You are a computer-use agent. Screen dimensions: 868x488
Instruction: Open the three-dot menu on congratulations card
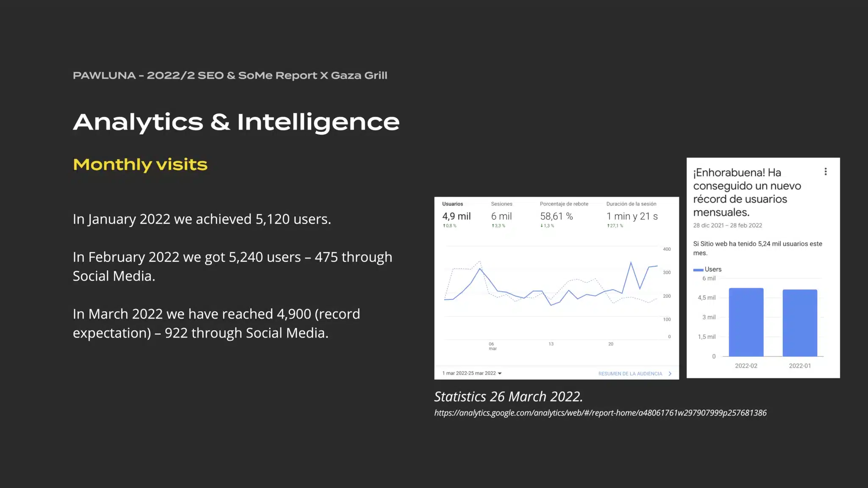(825, 172)
